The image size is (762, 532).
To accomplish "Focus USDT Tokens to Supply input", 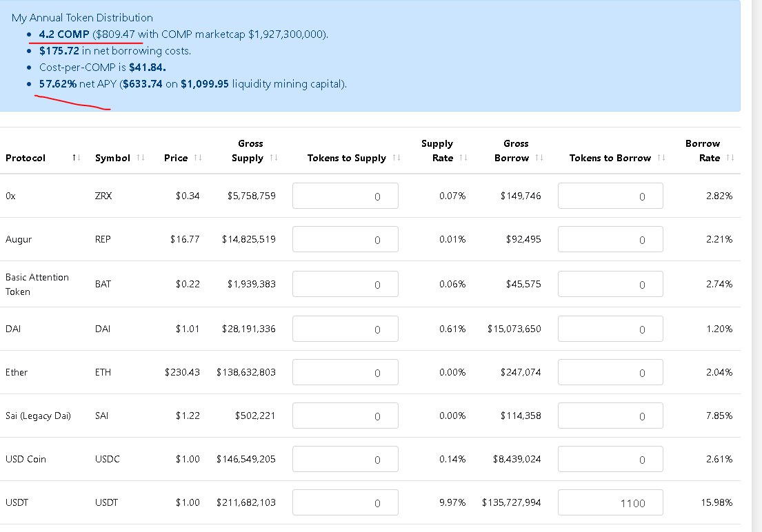I will pos(345,502).
